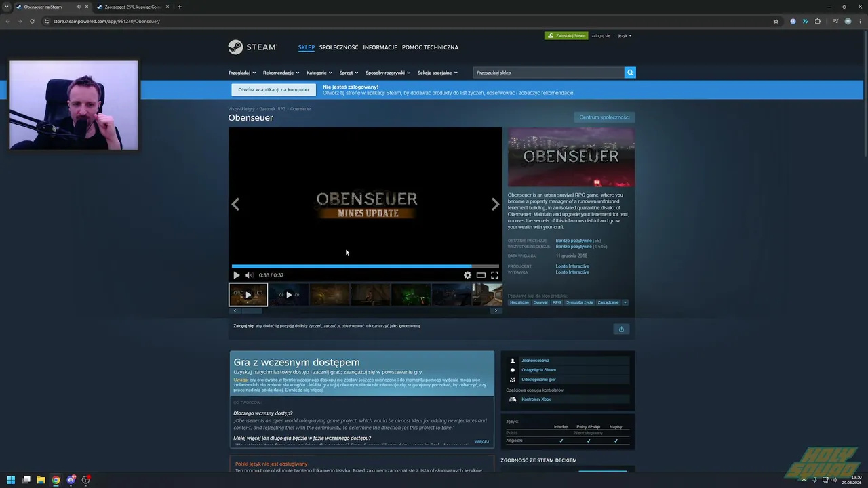The width and height of the screenshot is (868, 488).
Task: Open Discord from the taskbar
Action: 71,480
